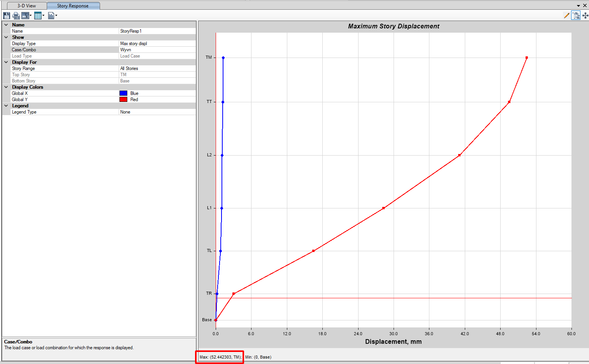Viewport: 589px width, 364px height.
Task: Click the 30.0 displacement axis tick label
Action: coord(394,334)
